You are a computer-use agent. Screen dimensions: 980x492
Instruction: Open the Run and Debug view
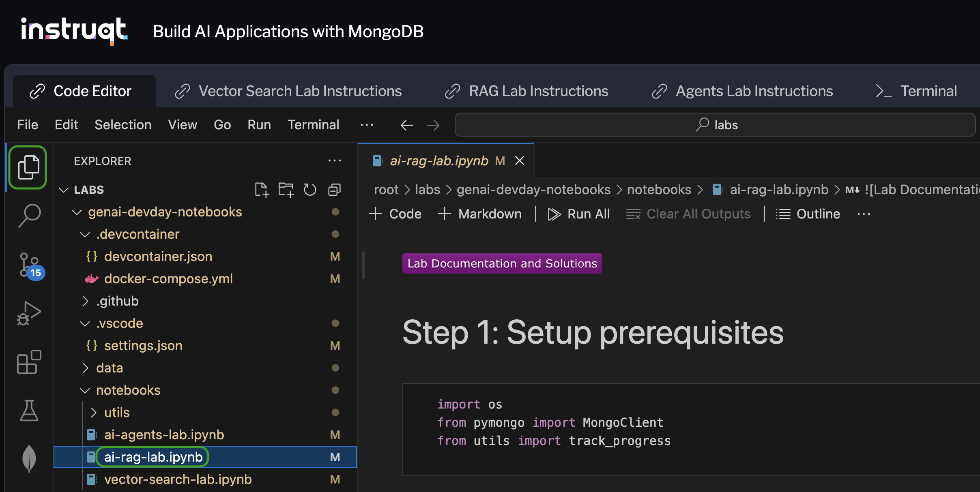point(29,314)
